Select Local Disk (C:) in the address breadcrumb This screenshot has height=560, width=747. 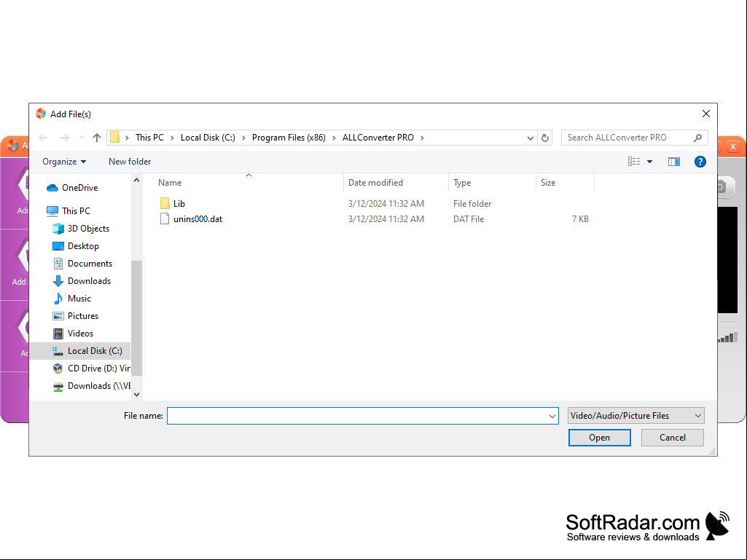pyautogui.click(x=208, y=138)
